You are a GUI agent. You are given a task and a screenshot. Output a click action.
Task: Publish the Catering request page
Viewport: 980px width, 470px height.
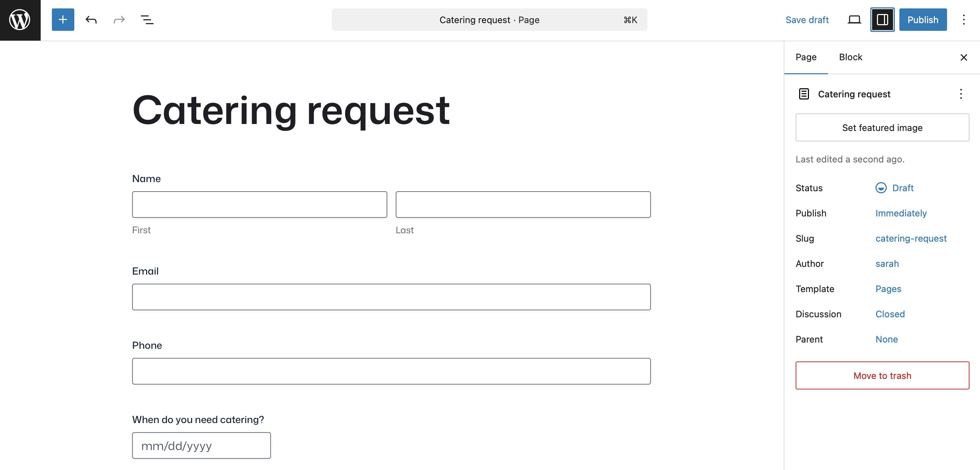click(923, 19)
